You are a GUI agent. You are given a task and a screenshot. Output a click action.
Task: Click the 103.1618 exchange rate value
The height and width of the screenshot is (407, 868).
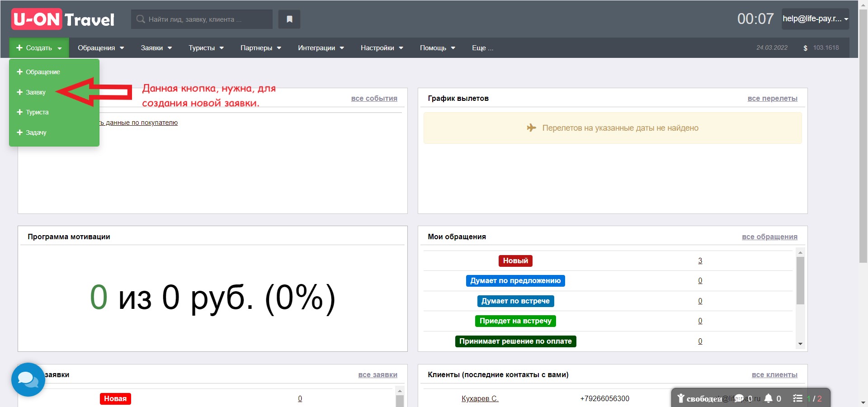click(826, 47)
